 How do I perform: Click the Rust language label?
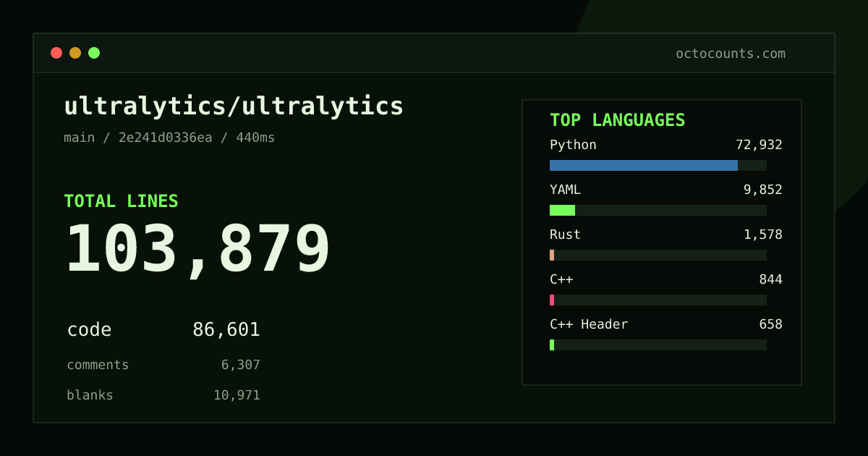click(x=565, y=235)
